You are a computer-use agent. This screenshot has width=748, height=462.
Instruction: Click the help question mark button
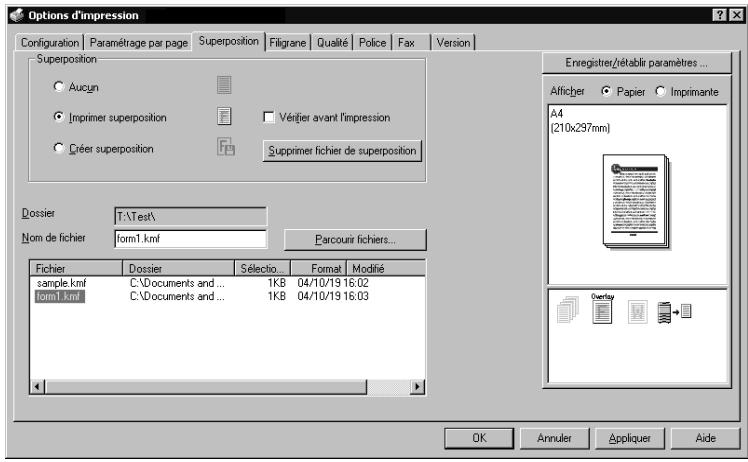tap(719, 15)
